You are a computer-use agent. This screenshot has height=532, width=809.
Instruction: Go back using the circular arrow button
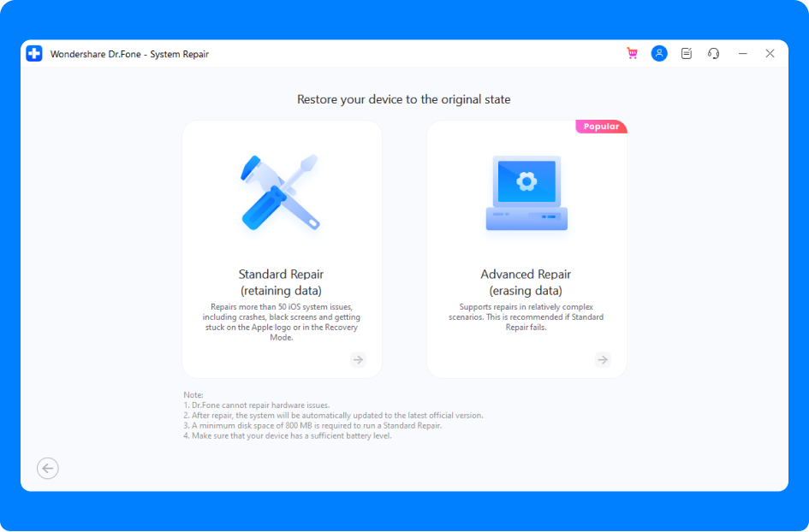47,468
